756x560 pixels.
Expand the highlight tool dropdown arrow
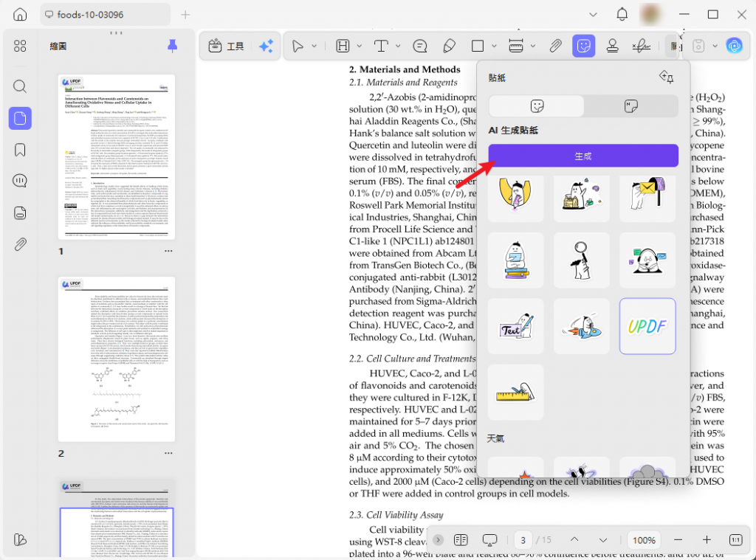[x=360, y=46]
